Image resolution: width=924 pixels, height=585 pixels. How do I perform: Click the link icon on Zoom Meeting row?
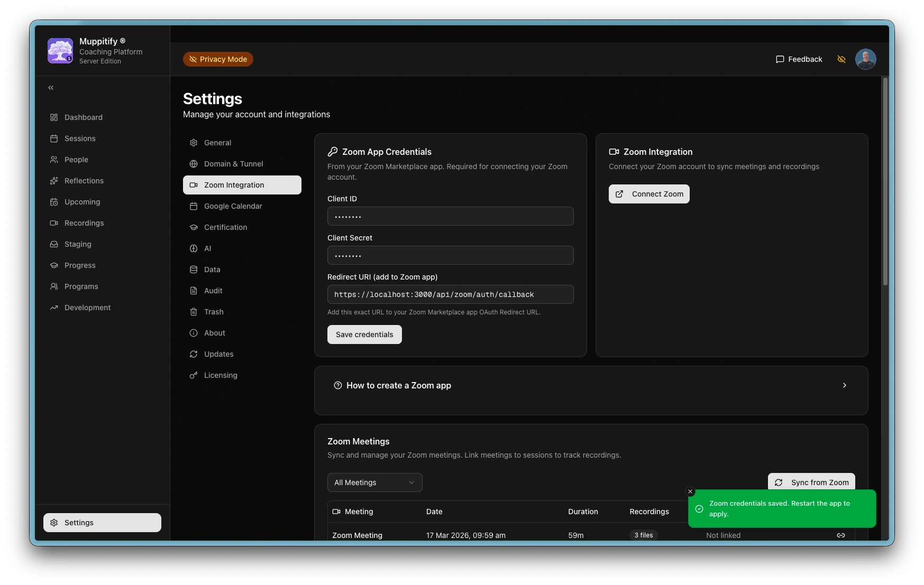click(840, 535)
